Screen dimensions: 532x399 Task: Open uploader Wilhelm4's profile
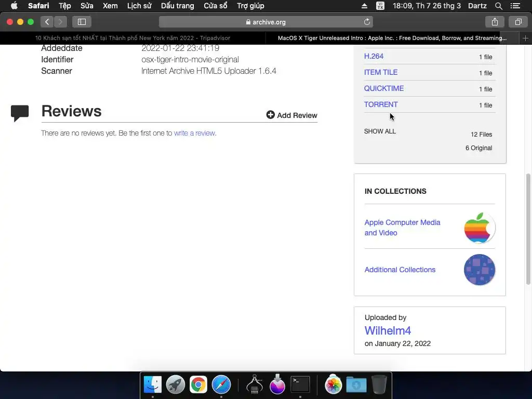coord(388,330)
